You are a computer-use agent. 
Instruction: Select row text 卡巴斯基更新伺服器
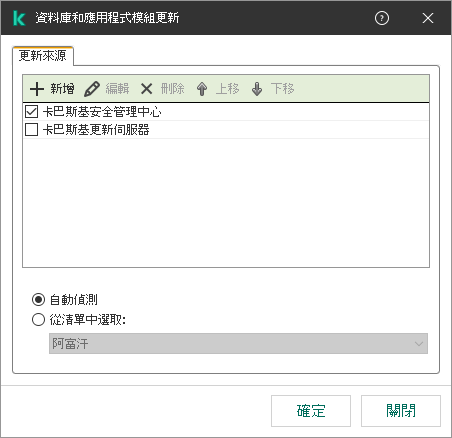coord(96,130)
